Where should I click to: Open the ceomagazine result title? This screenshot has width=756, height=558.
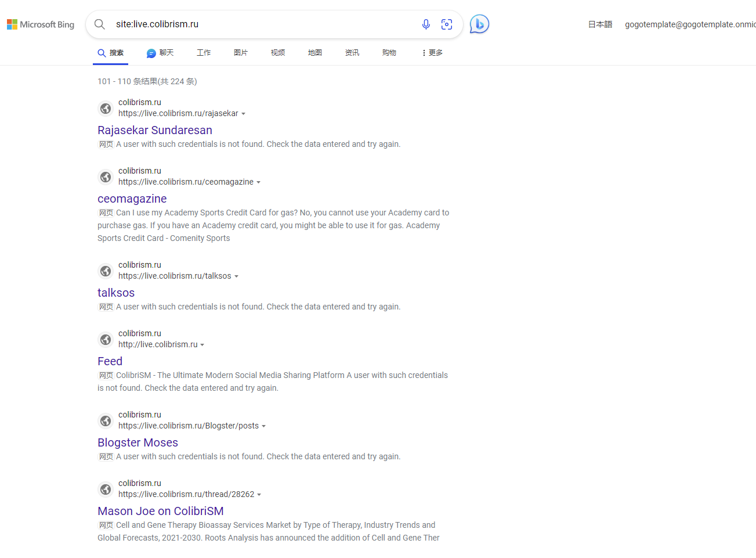[132, 199]
